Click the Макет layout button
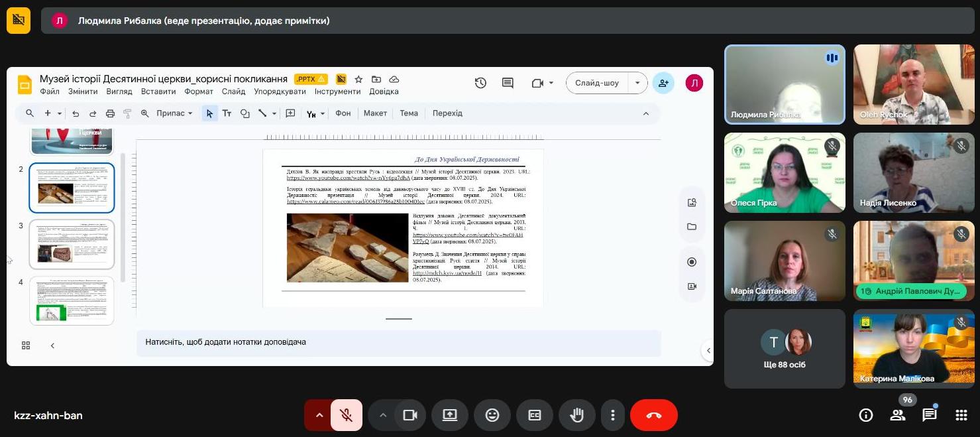 375,113
